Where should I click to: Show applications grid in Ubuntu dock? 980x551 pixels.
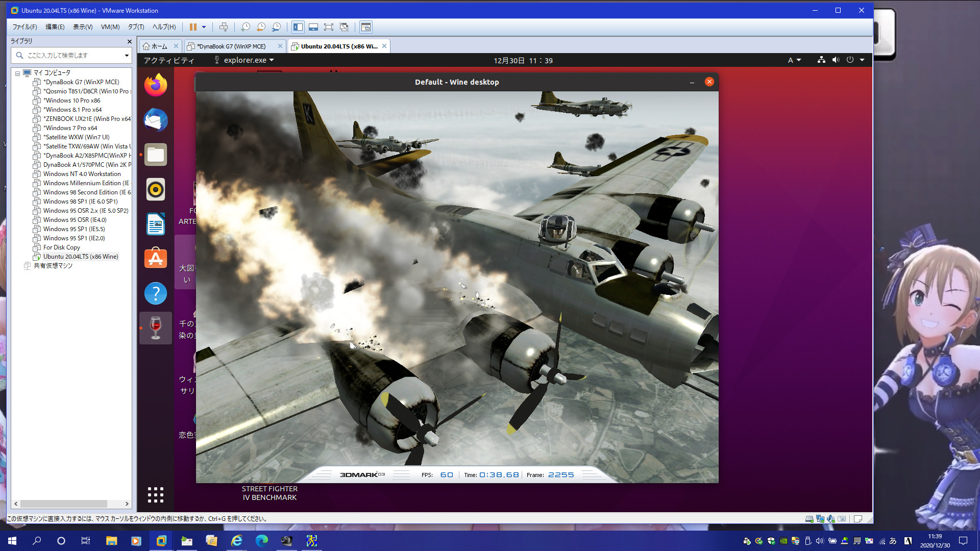[x=156, y=494]
